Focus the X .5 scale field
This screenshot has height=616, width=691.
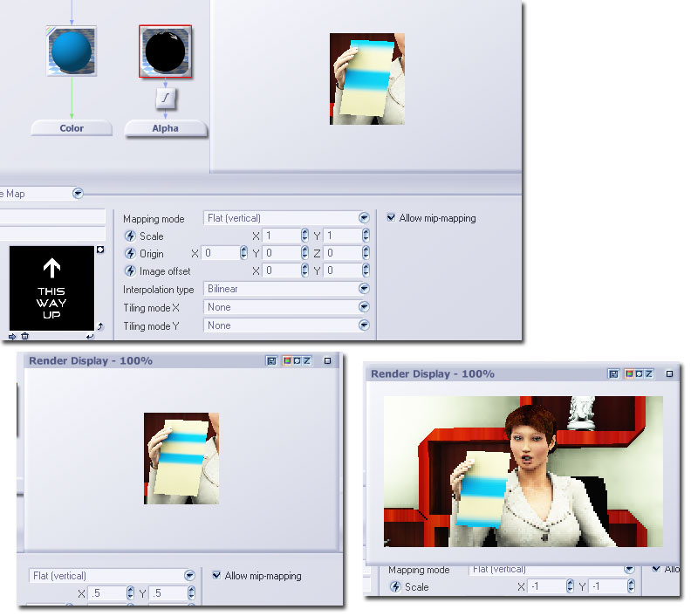[x=106, y=593]
